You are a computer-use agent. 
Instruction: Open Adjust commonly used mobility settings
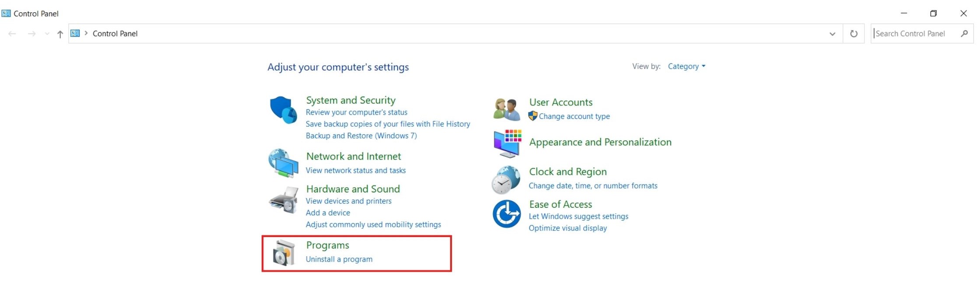click(x=373, y=225)
